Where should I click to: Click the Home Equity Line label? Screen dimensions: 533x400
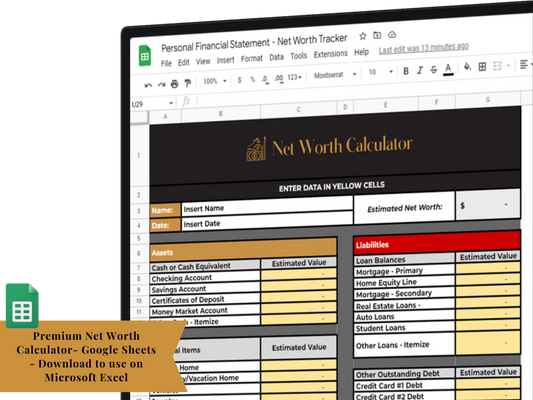coord(386,282)
